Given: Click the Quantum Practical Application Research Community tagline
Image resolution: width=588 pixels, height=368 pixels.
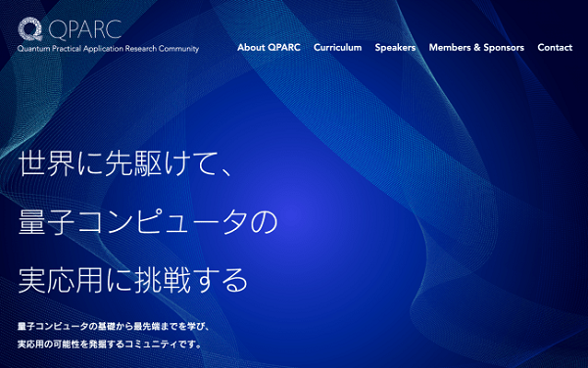Looking at the screenshot, I should (108, 49).
